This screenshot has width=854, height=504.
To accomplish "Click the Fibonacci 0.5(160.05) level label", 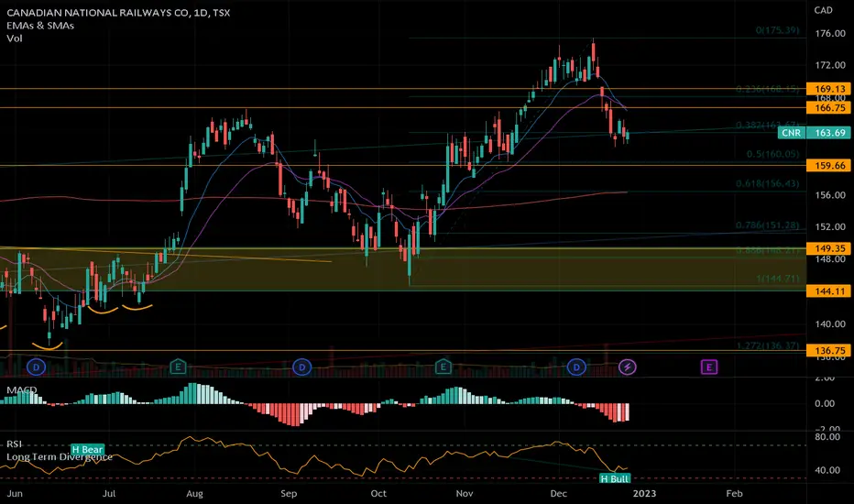I will click(772, 154).
